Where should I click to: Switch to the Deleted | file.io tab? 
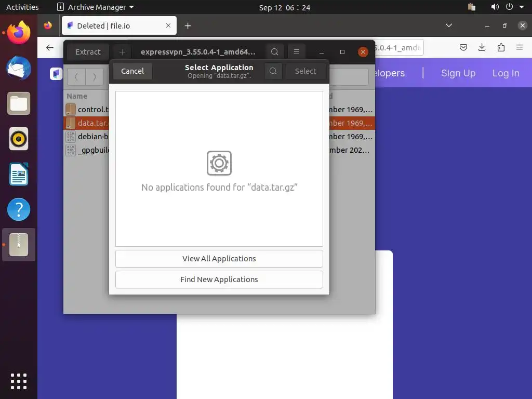[x=119, y=25]
